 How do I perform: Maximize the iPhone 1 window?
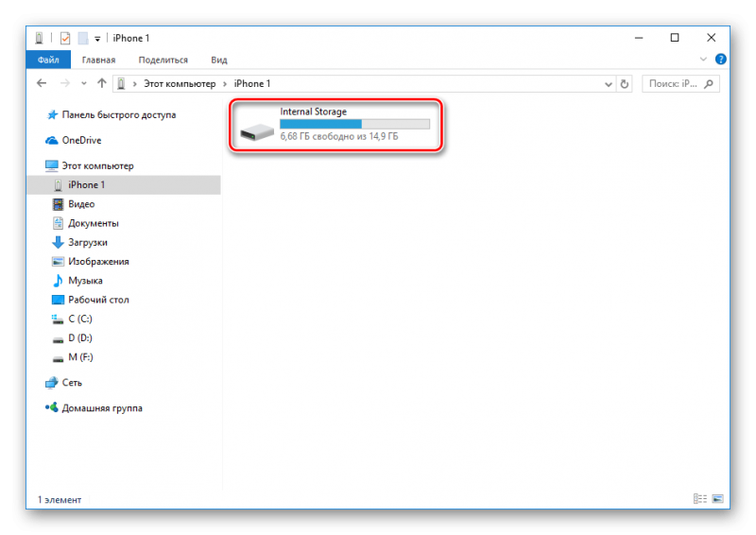click(675, 38)
